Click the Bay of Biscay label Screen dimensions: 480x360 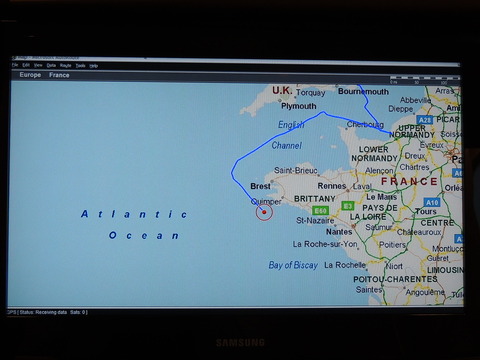click(x=293, y=265)
